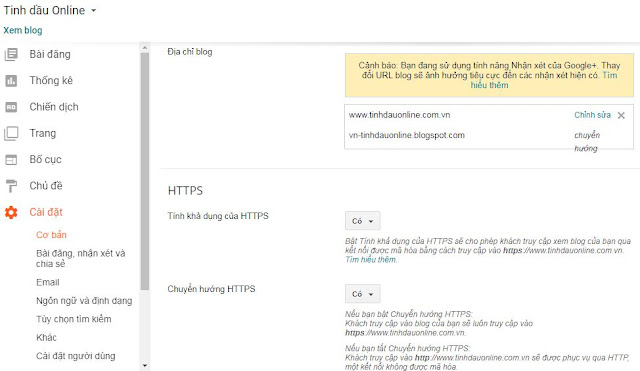Image resolution: width=640 pixels, height=371 pixels.
Task: Click Chỉnh sửa link for the domain
Action: point(592,115)
